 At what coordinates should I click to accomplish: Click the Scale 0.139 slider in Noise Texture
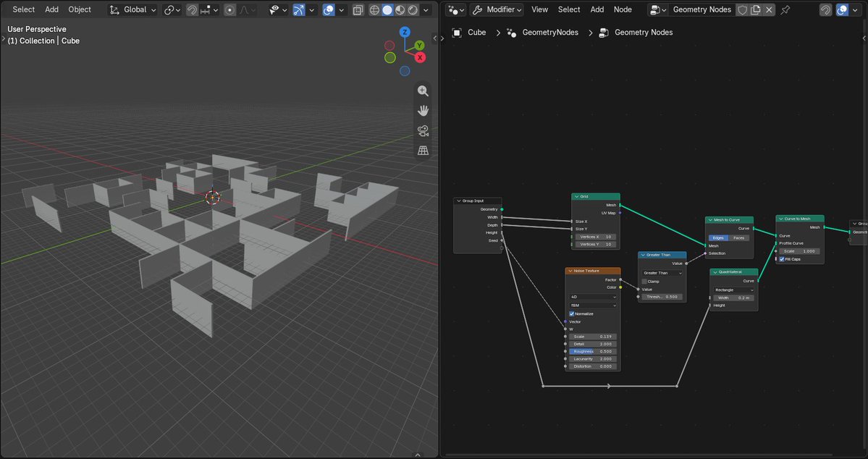593,337
